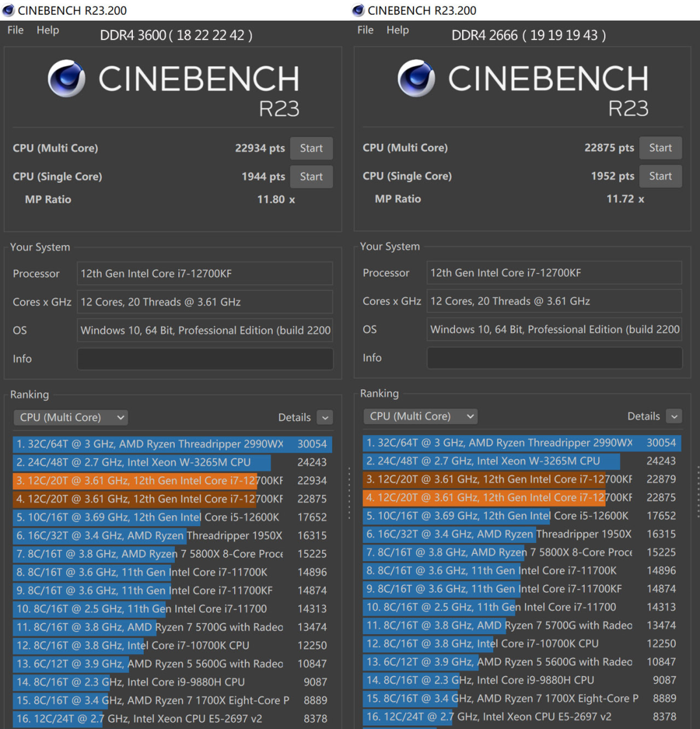Open File menu in right window

coord(365,30)
